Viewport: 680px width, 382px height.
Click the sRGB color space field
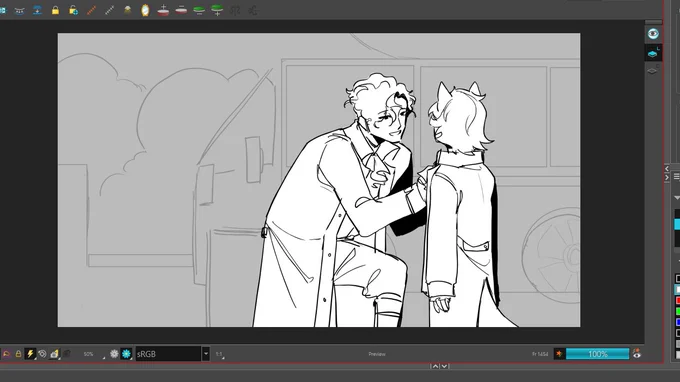click(168, 354)
